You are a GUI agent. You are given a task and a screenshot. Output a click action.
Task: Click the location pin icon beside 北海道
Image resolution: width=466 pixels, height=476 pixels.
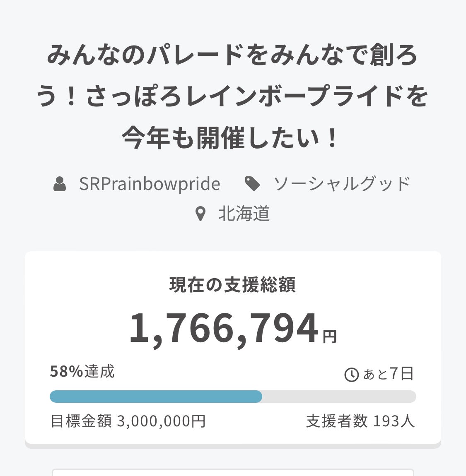200,214
